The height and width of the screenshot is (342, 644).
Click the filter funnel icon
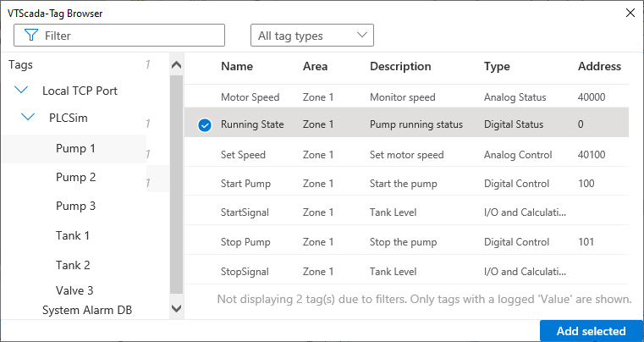click(x=31, y=36)
